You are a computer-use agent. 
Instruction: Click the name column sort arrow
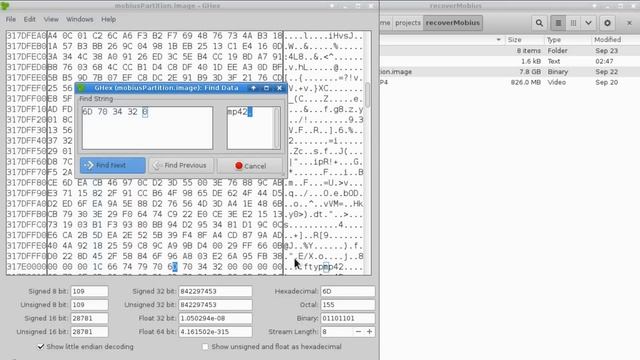pyautogui.click(x=498, y=40)
